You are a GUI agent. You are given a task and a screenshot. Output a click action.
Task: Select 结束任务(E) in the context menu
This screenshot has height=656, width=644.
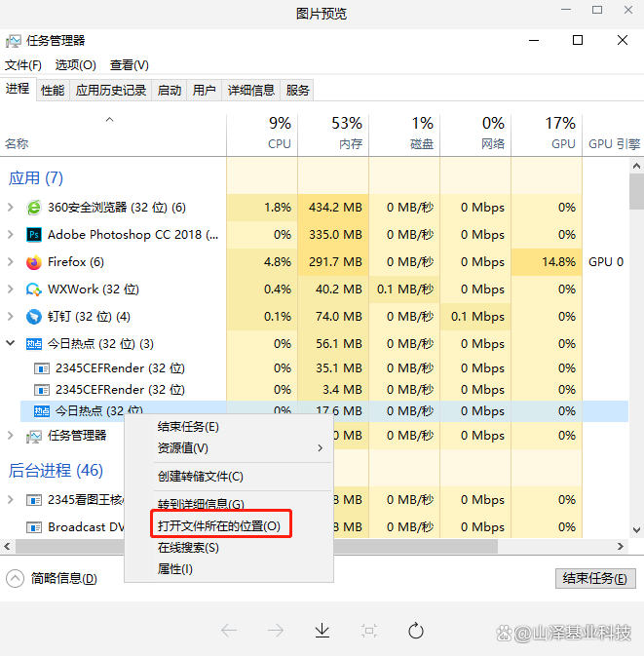pyautogui.click(x=188, y=427)
